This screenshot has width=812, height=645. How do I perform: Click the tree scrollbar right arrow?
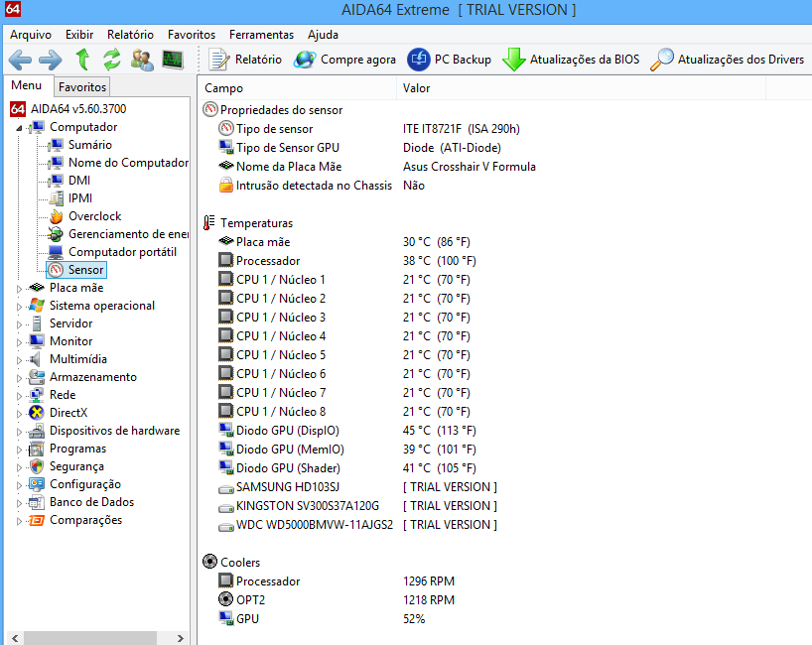180,638
